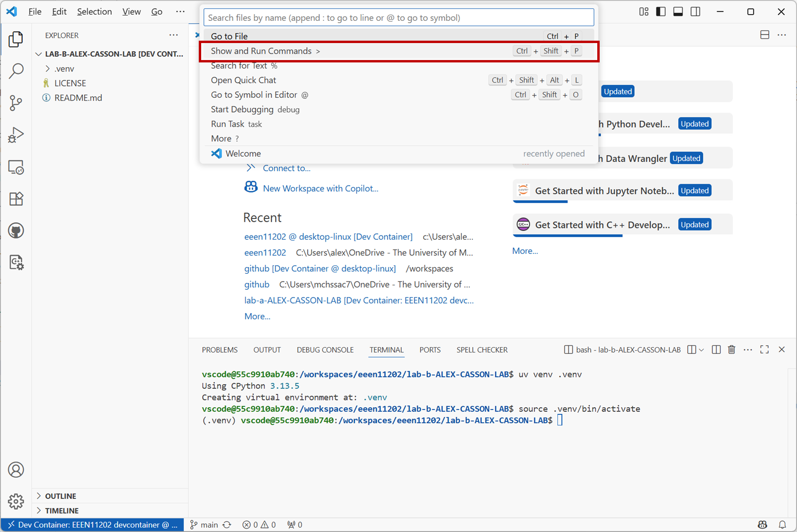Viewport: 797px width, 532px height.
Task: Open GitHub view in activity bar
Action: click(16, 231)
